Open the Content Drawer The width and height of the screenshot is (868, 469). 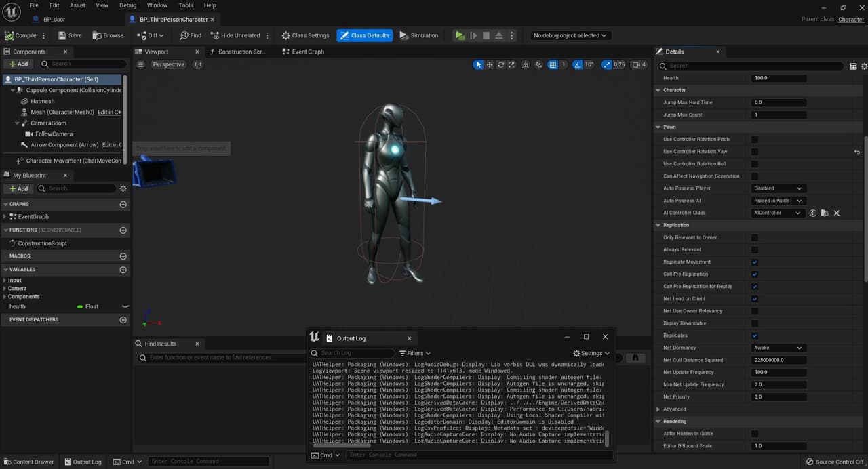click(29, 462)
